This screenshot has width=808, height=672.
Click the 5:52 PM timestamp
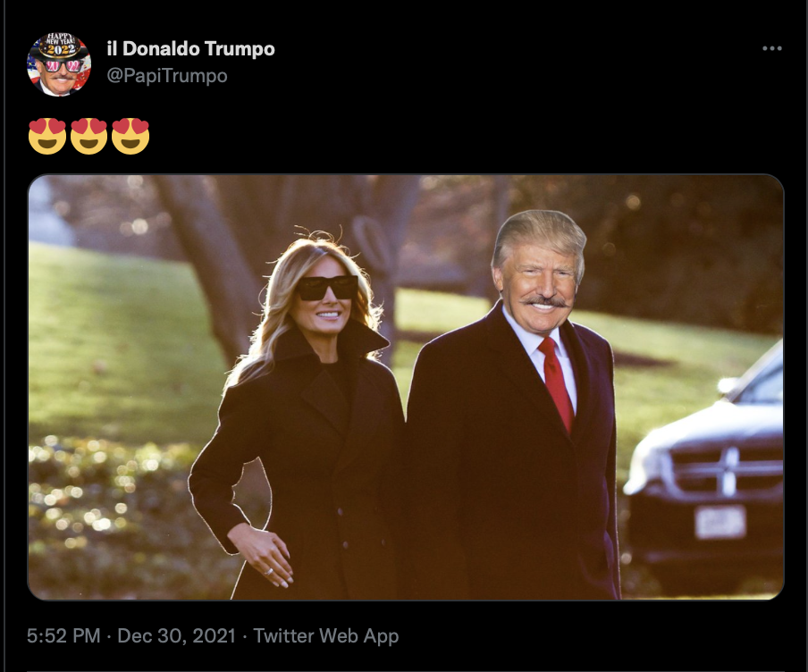coord(63,635)
